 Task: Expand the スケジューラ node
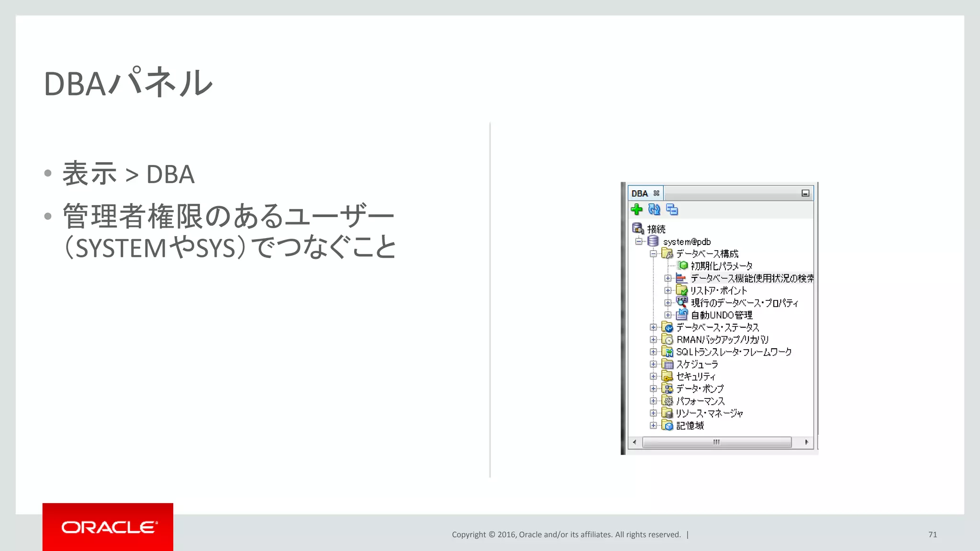[653, 364]
